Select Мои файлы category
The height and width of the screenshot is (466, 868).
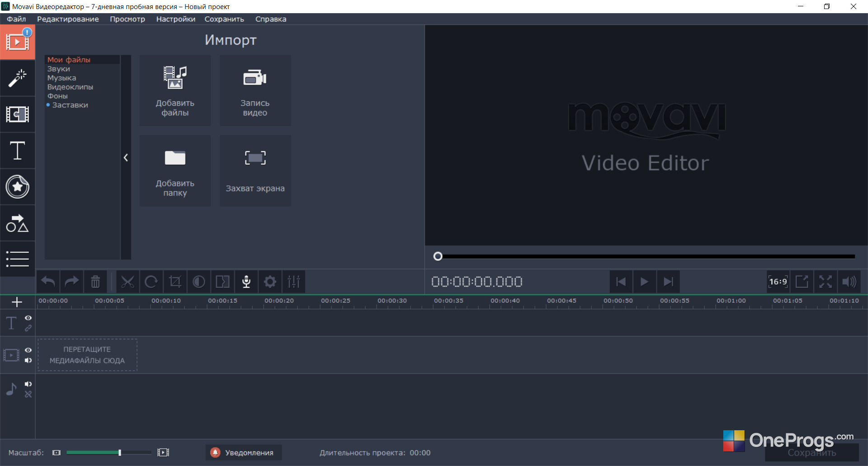tap(69, 60)
